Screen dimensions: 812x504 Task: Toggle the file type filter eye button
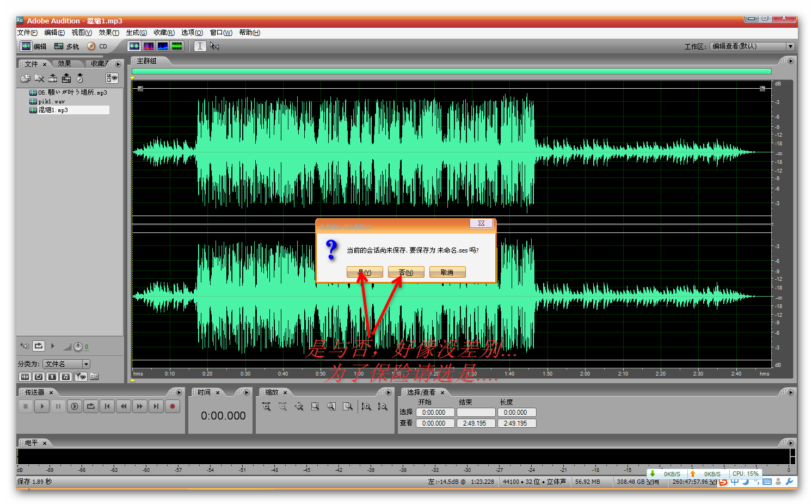pyautogui.click(x=81, y=377)
